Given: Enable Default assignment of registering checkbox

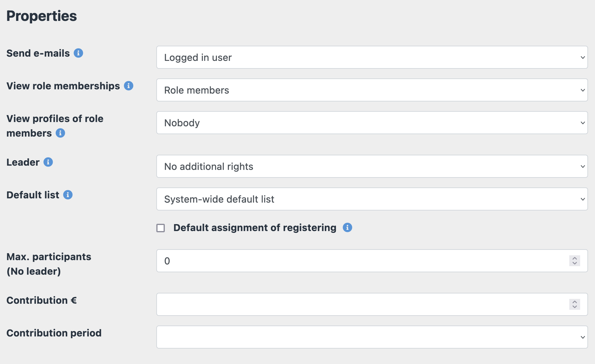Looking at the screenshot, I should point(161,228).
